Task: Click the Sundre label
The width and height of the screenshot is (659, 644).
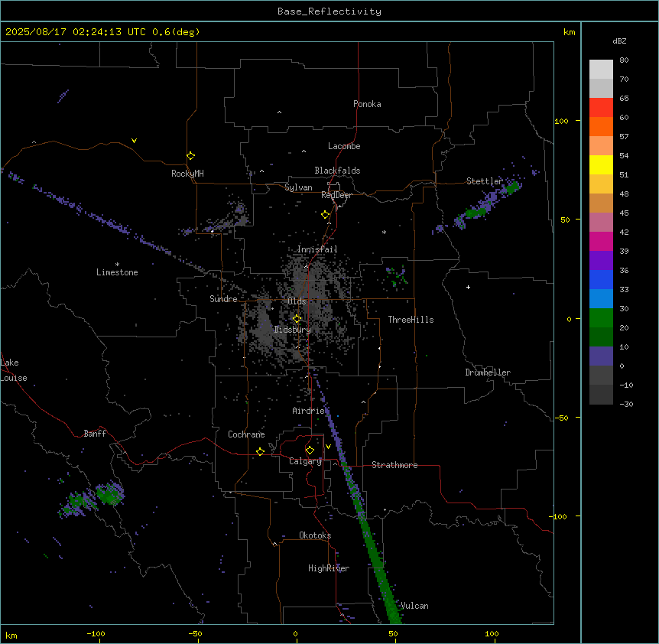Action: 223,299
